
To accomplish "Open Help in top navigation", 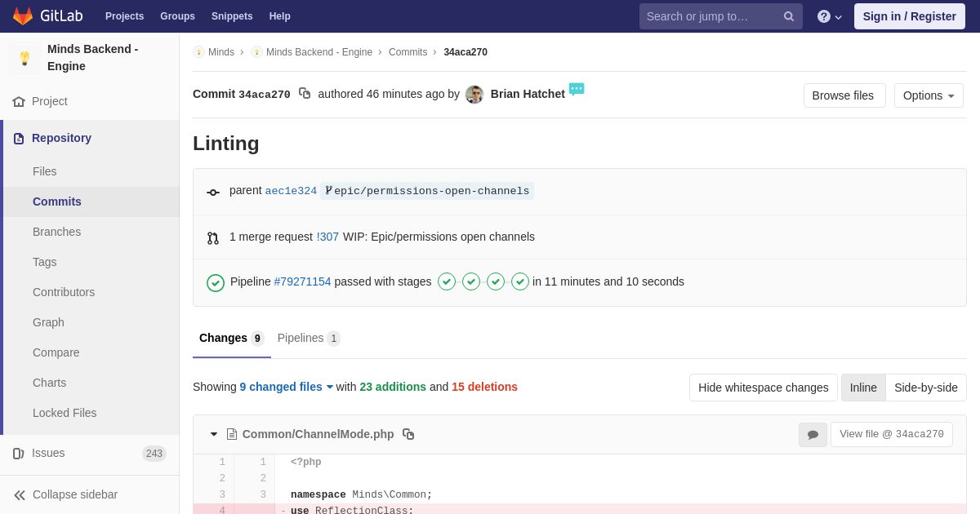I will pos(280,16).
